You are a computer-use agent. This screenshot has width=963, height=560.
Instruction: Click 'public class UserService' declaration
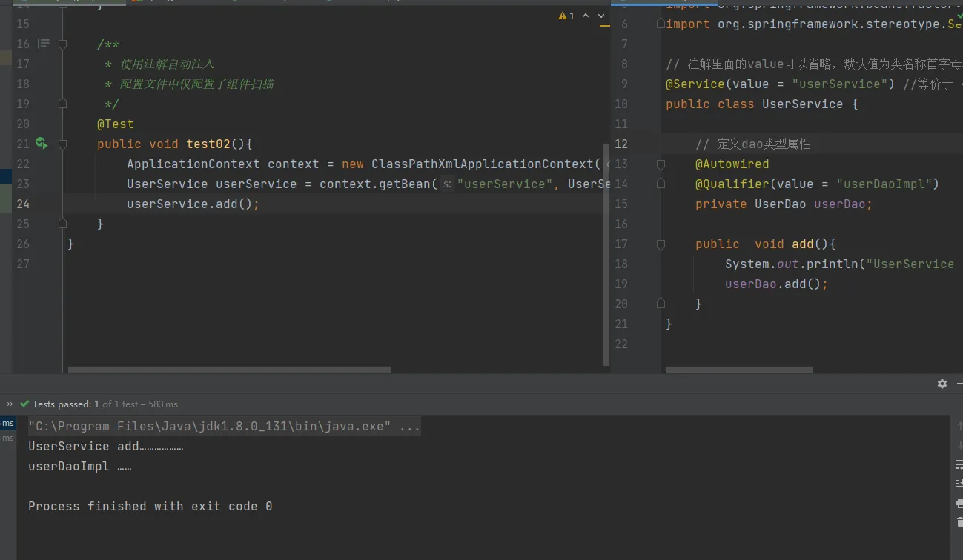click(x=754, y=104)
